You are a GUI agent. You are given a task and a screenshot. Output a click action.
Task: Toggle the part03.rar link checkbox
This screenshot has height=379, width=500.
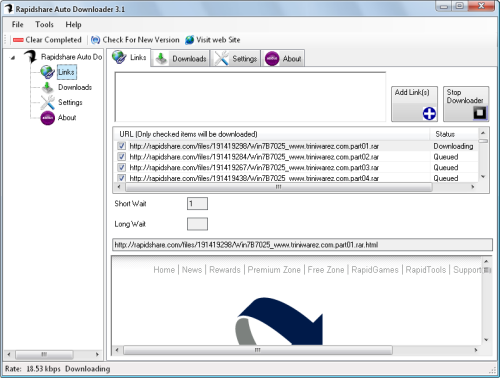(122, 167)
